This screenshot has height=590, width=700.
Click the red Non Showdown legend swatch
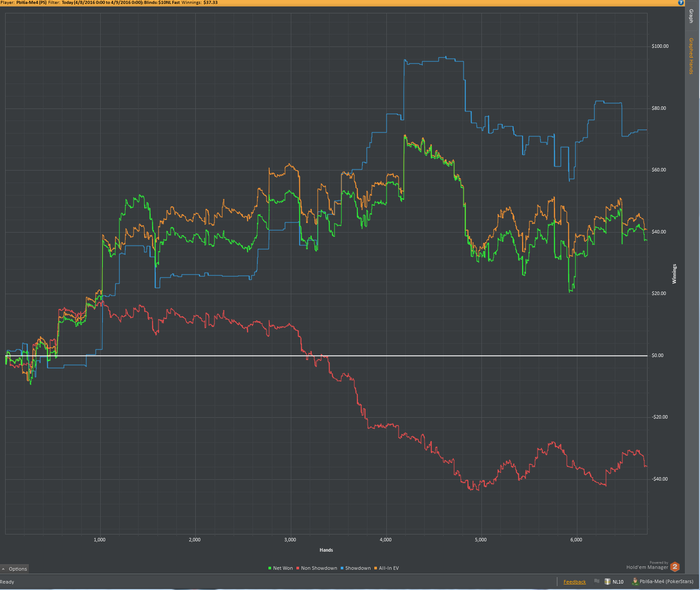(298, 568)
